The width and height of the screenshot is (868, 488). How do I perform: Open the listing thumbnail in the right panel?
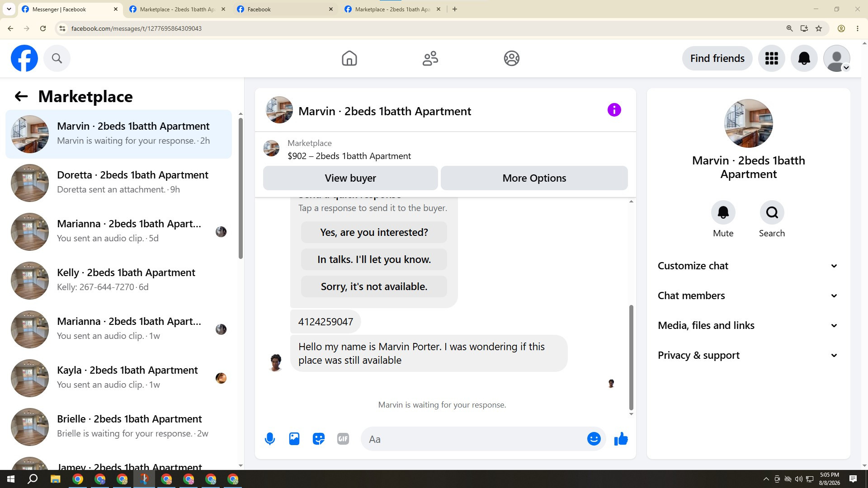[x=748, y=123]
